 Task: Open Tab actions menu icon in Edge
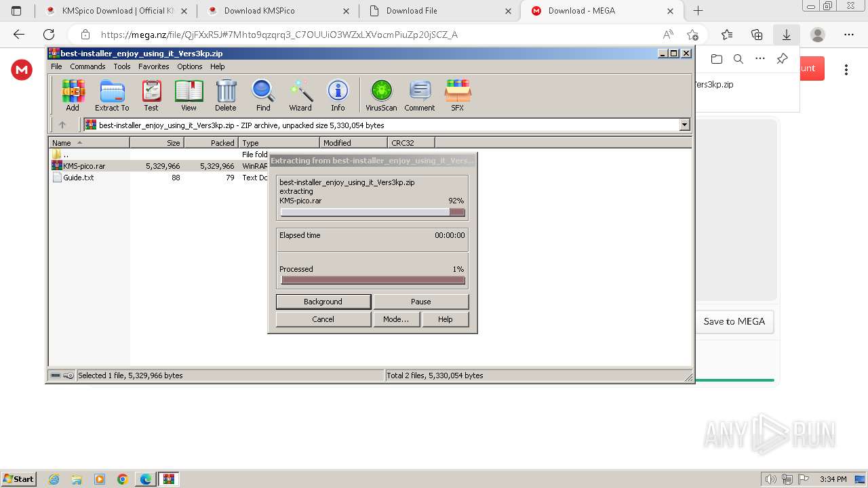[x=16, y=11]
